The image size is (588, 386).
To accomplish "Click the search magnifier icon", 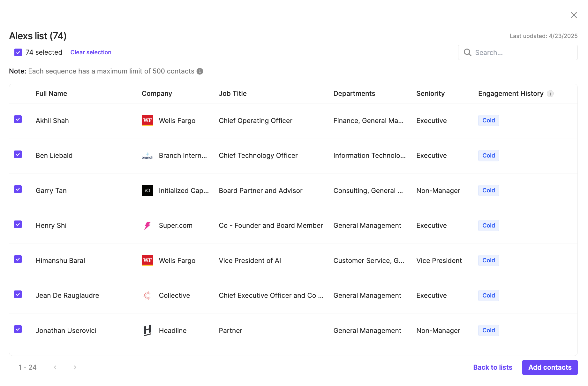I will (468, 52).
